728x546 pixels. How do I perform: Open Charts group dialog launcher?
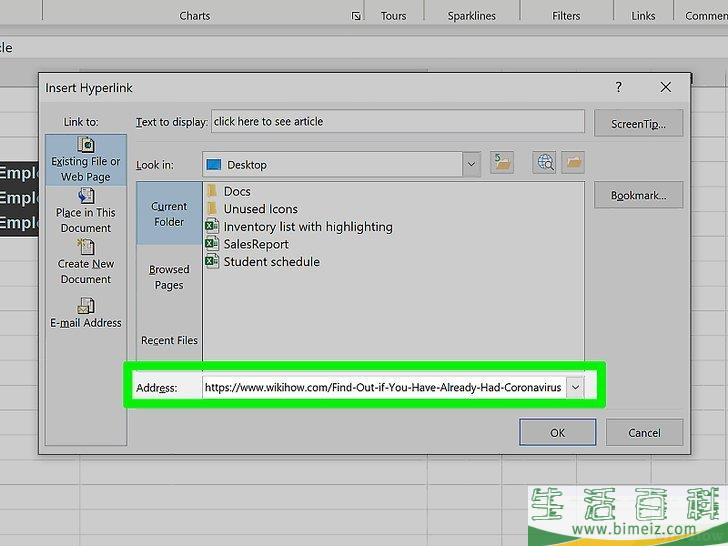(x=356, y=16)
